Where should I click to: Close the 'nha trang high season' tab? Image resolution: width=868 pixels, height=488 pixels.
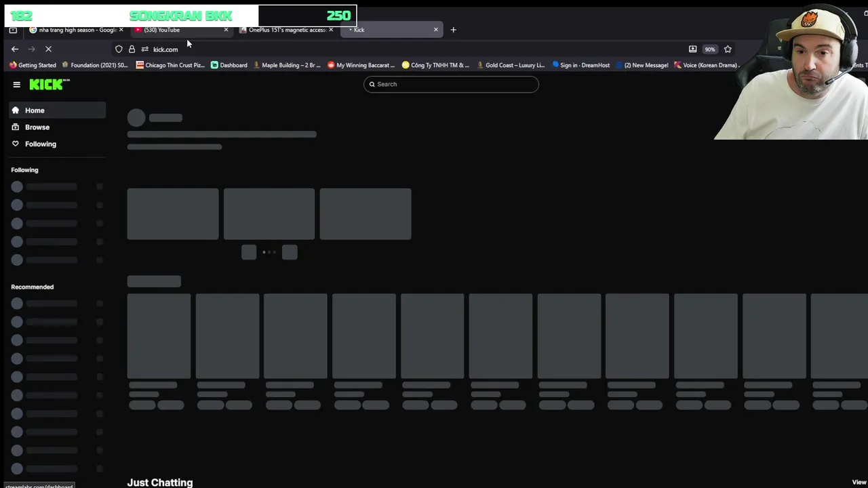pyautogui.click(x=121, y=30)
